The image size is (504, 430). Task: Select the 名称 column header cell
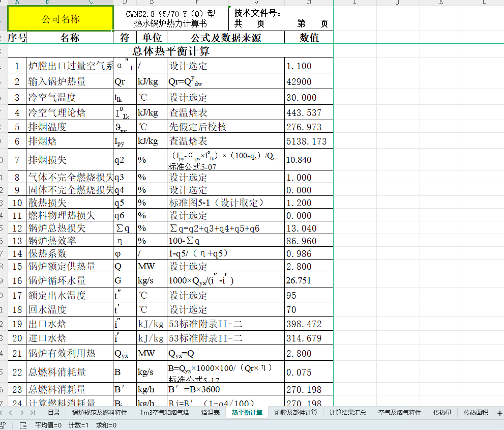pyautogui.click(x=70, y=37)
